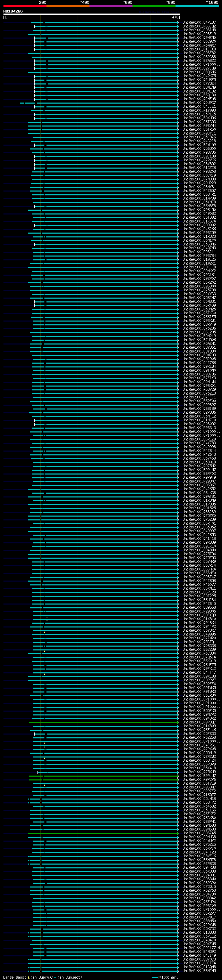Click the UniRef100_P46266 hit label
This screenshot has height=980, width=222.
[199, 229]
